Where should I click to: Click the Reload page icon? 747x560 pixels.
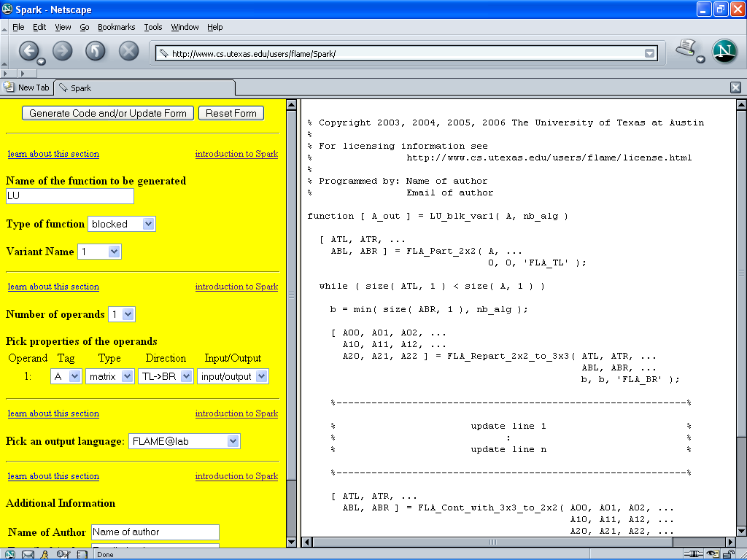click(x=96, y=50)
